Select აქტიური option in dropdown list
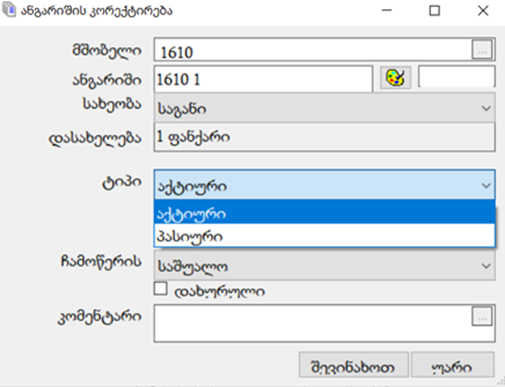Image resolution: width=505 pixels, height=387 pixels. (x=325, y=213)
